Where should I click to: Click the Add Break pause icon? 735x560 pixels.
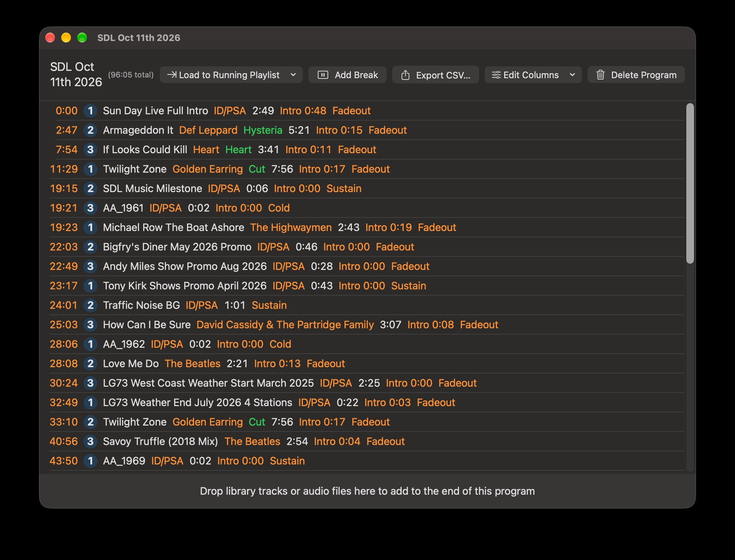click(x=323, y=75)
